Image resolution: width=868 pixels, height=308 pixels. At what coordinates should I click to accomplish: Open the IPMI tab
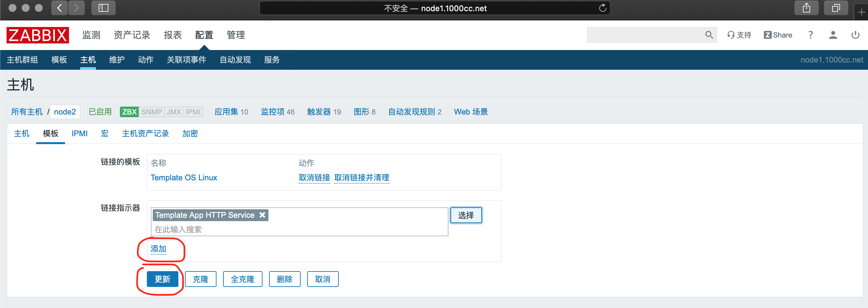pyautogui.click(x=80, y=134)
